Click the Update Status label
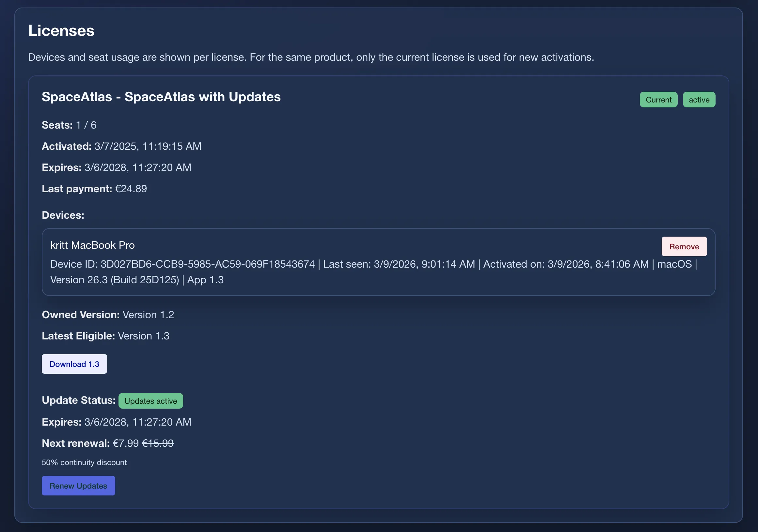758x532 pixels. (78, 400)
